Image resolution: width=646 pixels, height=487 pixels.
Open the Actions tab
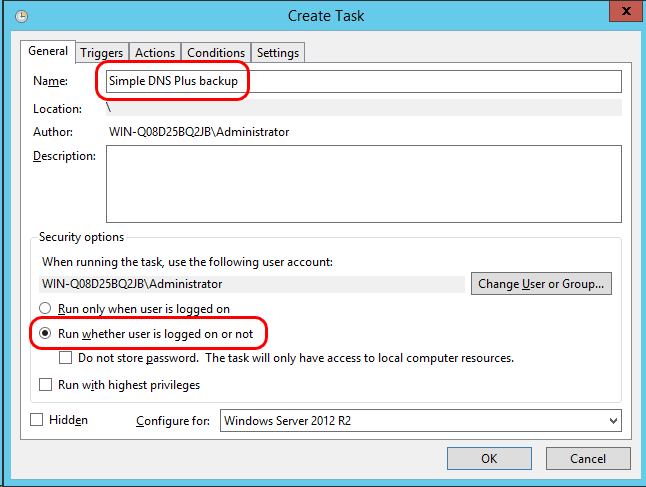click(x=155, y=53)
